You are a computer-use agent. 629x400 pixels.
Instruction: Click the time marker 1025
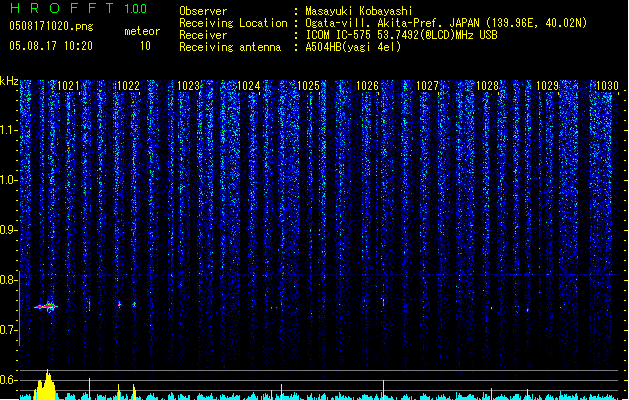coord(308,86)
